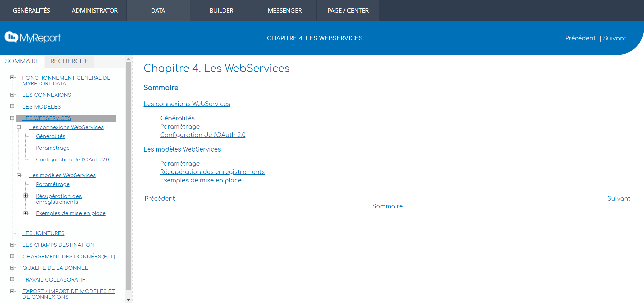Click the MyReport logo

pos(33,38)
